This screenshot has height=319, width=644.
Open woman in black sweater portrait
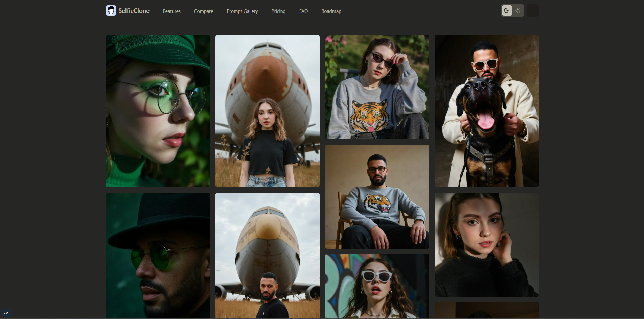click(486, 245)
